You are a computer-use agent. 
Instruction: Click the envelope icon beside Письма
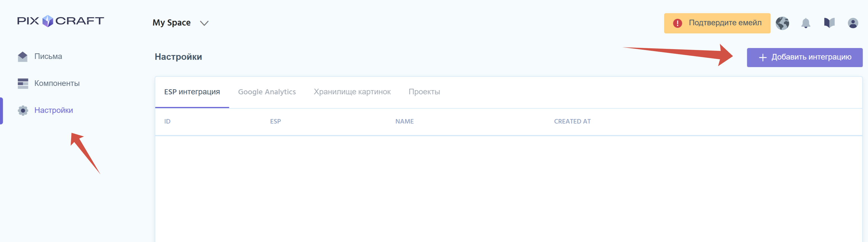click(x=22, y=56)
